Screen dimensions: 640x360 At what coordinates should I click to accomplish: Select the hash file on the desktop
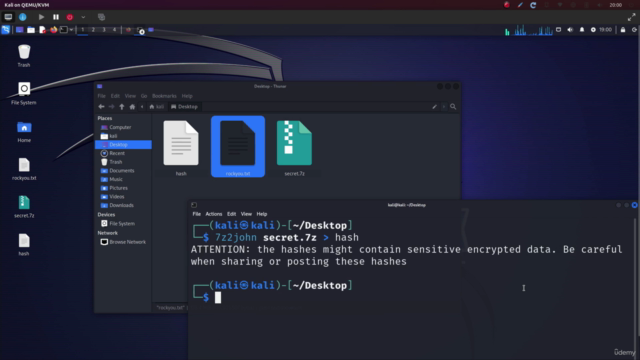click(x=24, y=244)
